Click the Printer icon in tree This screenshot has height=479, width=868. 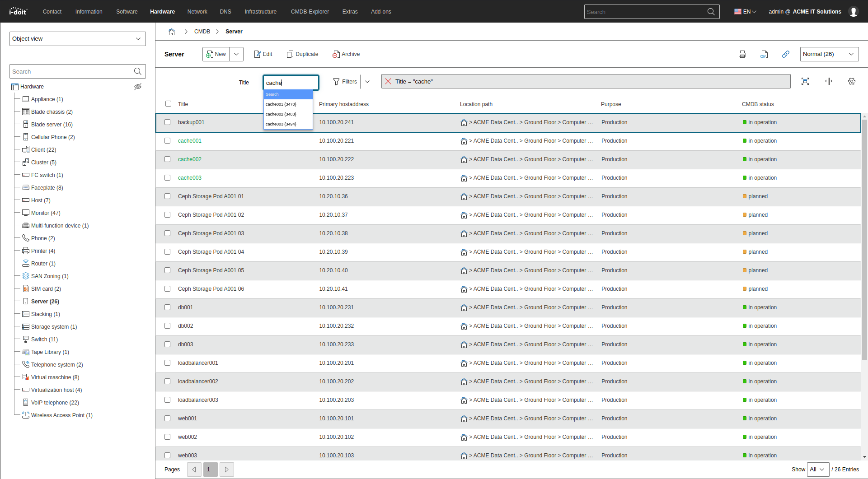26,251
